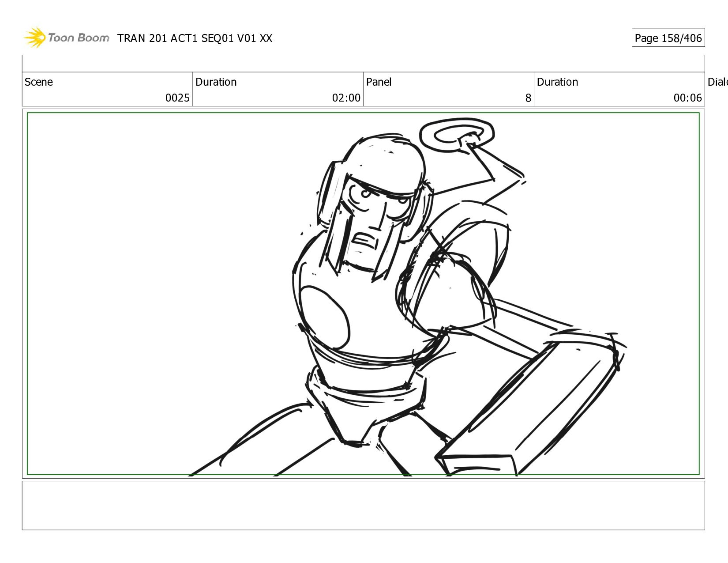Click the empty notes box below the drawing
Screen dimensions: 728x563
(x=363, y=505)
